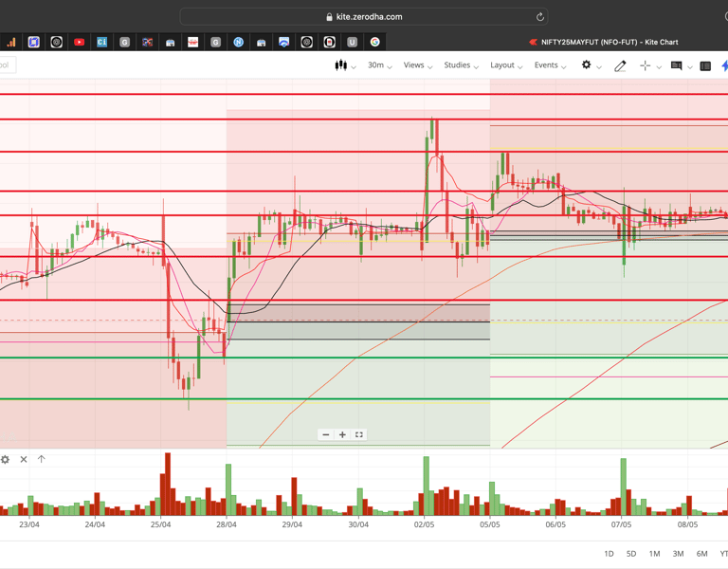This screenshot has width=728, height=569.
Task: Select the 5D range button
Action: click(631, 554)
